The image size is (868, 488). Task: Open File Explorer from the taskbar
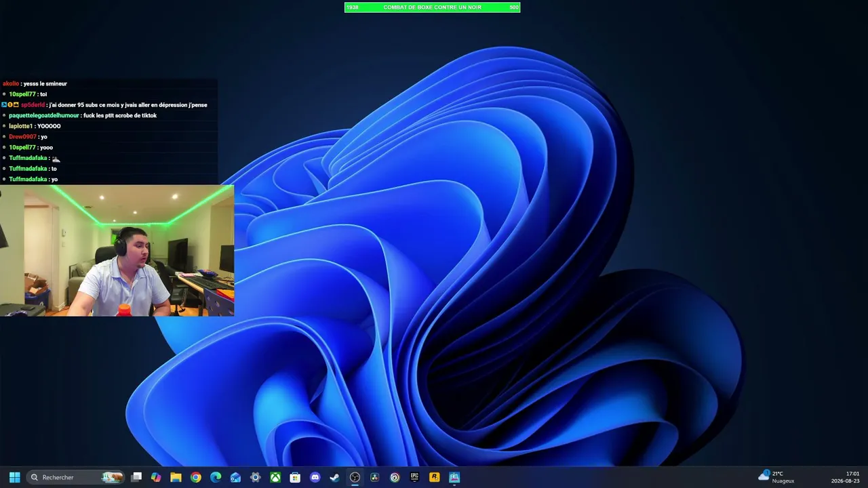tap(176, 477)
